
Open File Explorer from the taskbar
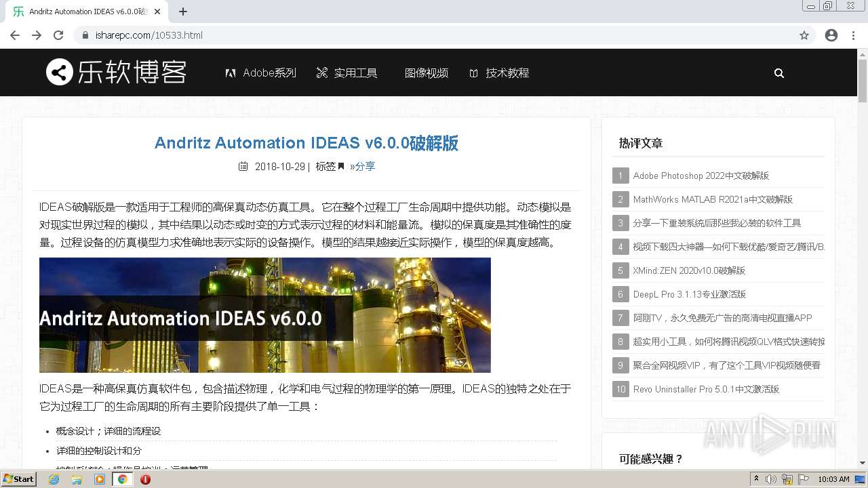coord(77,479)
